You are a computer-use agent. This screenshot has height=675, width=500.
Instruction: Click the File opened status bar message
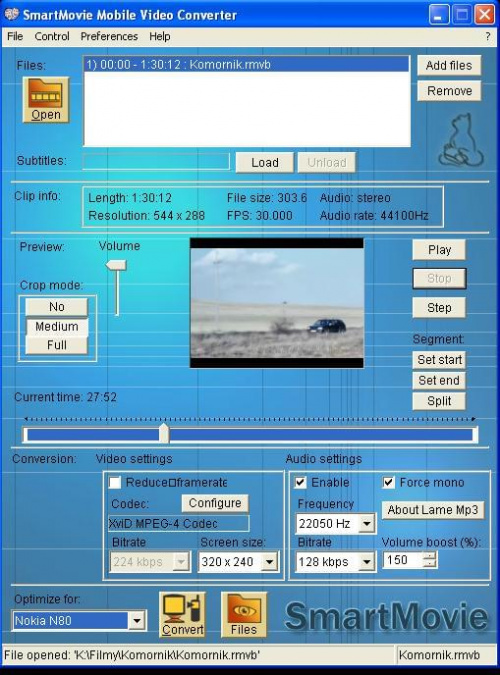[132, 655]
